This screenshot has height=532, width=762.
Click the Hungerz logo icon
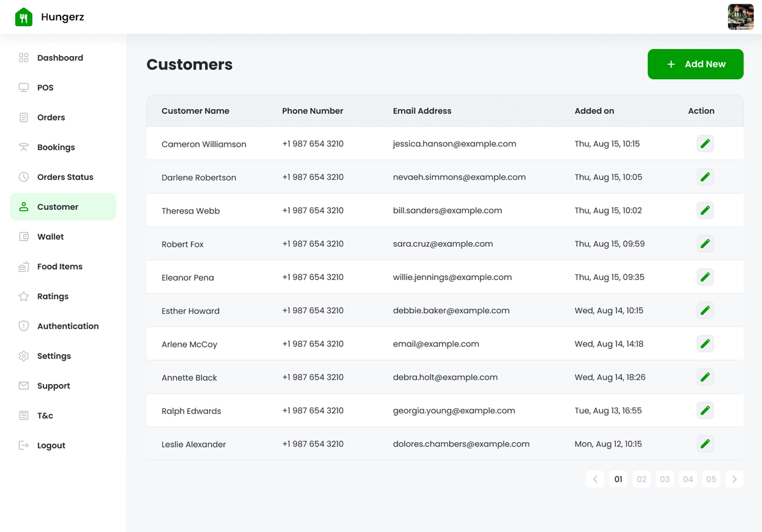click(24, 17)
